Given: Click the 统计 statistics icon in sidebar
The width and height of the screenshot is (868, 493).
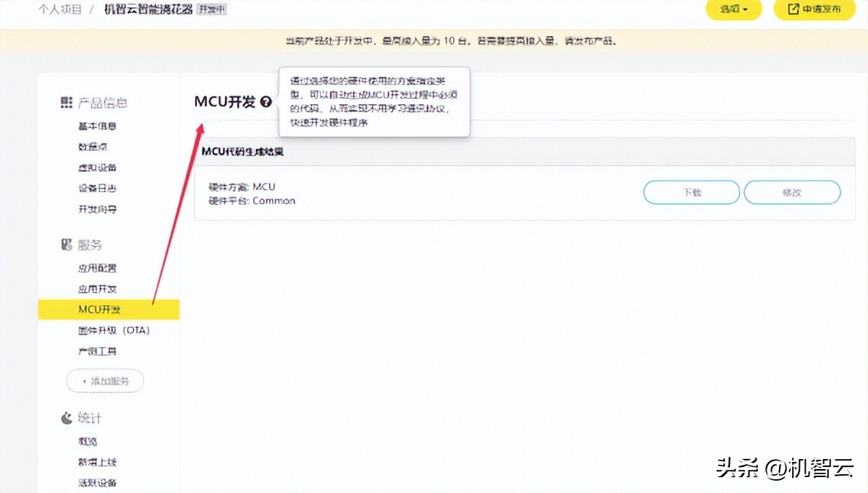Looking at the screenshot, I should (x=65, y=418).
